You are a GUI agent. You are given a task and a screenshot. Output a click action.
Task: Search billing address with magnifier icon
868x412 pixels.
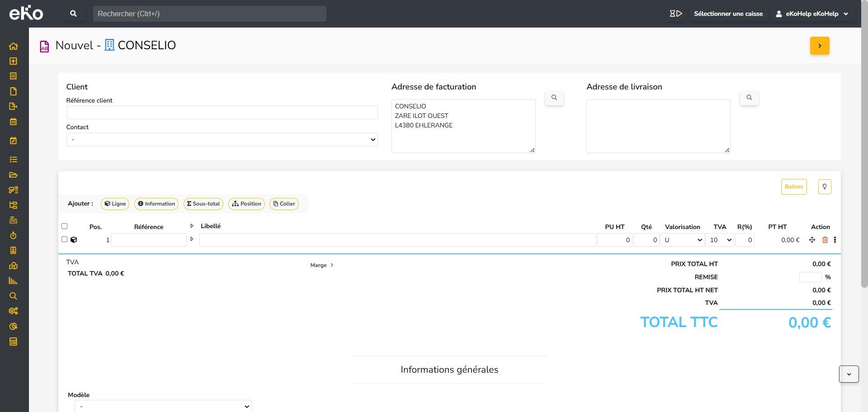click(554, 98)
